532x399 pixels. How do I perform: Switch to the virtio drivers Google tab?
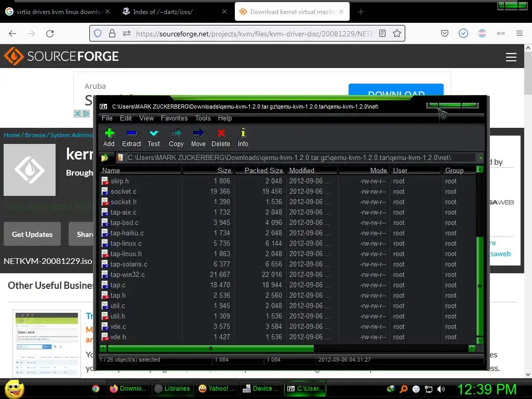pyautogui.click(x=58, y=11)
